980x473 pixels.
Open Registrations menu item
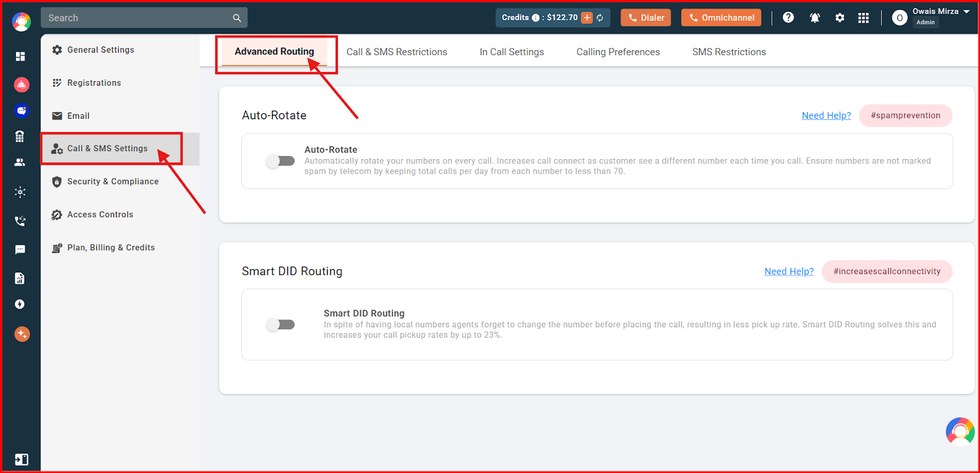120,83
